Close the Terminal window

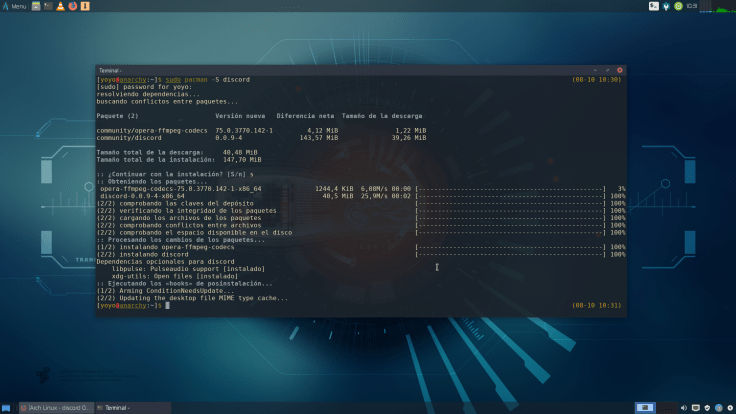pos(620,70)
